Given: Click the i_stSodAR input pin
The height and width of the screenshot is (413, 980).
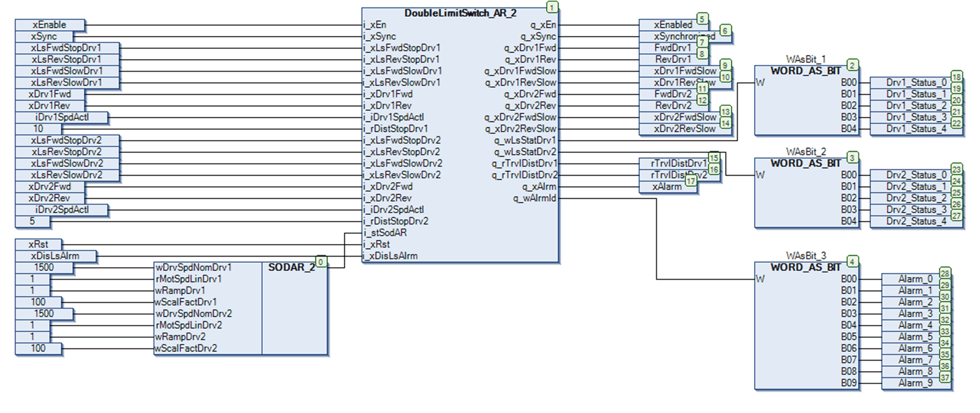Looking at the screenshot, I should coord(385,233).
